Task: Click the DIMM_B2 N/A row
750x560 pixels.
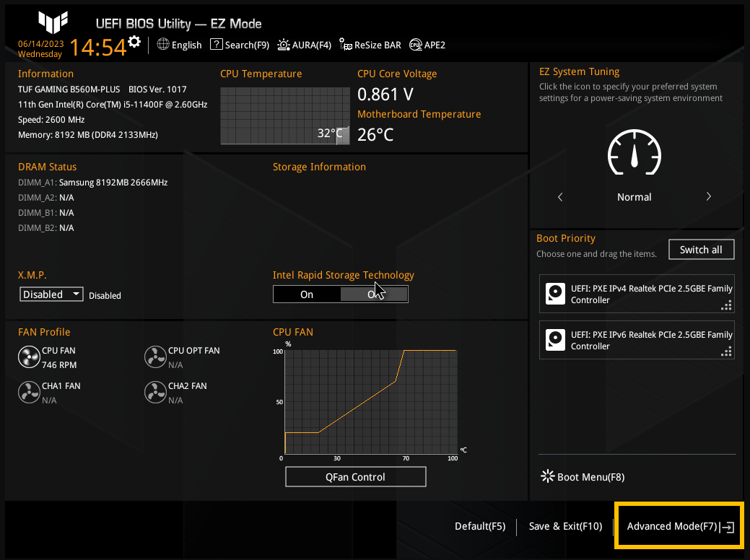Action: (x=46, y=228)
